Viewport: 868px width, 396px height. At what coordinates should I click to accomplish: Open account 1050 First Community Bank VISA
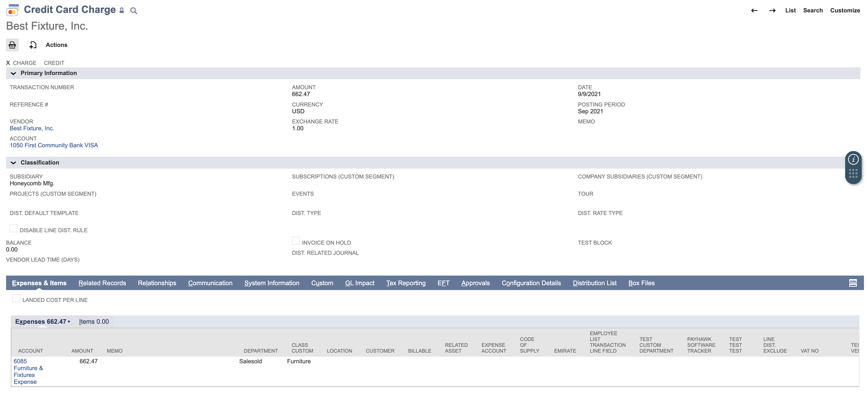[53, 145]
